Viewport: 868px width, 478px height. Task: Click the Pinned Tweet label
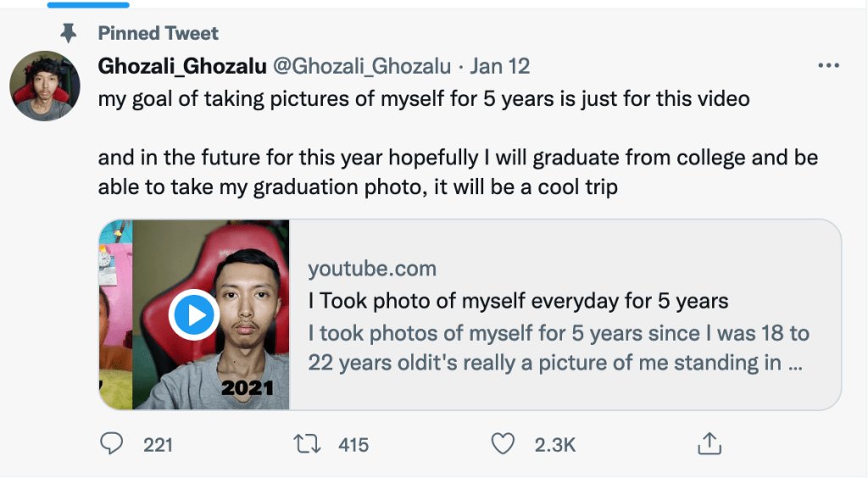click(x=158, y=34)
